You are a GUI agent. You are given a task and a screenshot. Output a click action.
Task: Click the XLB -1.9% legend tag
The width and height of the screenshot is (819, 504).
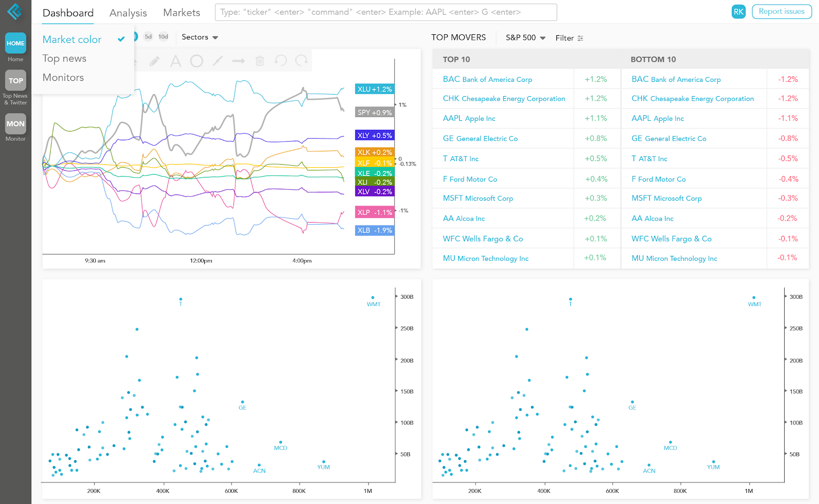click(x=375, y=230)
